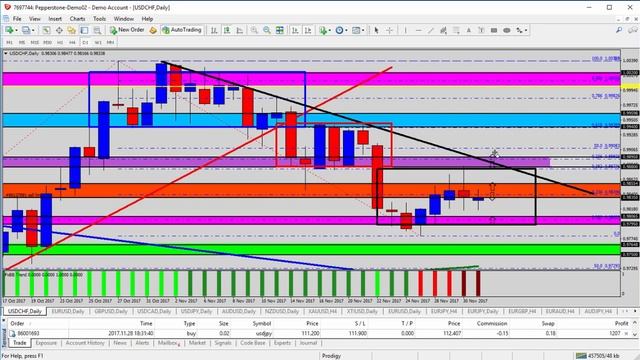The height and width of the screenshot is (360, 640).
Task: Open the community chat icon
Action: 633,30
